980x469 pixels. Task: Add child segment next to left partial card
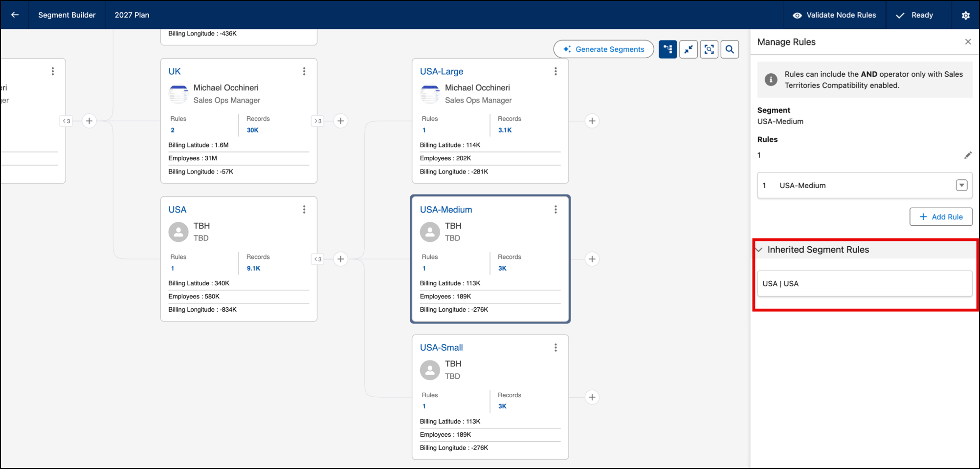pos(89,121)
